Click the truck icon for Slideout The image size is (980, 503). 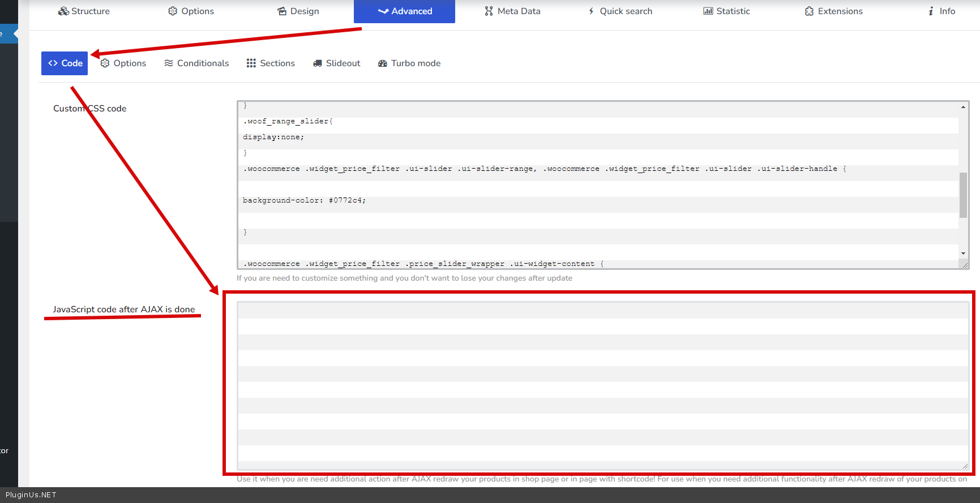pos(318,63)
